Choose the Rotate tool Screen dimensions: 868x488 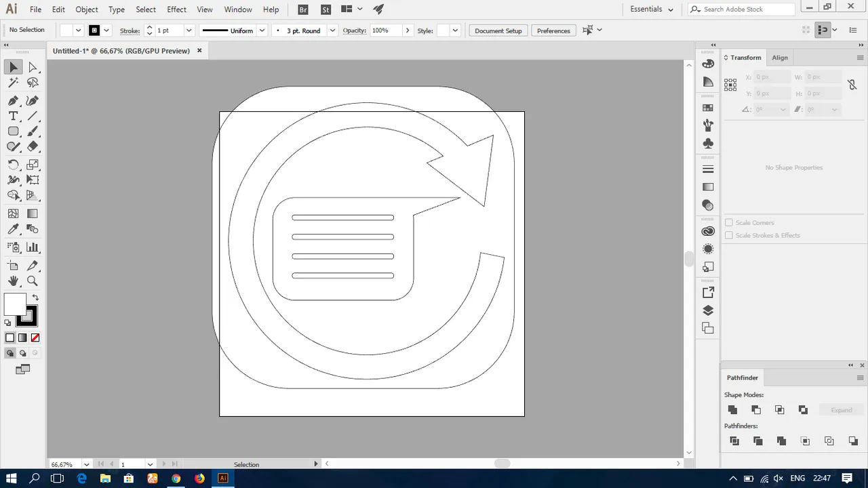[14, 165]
